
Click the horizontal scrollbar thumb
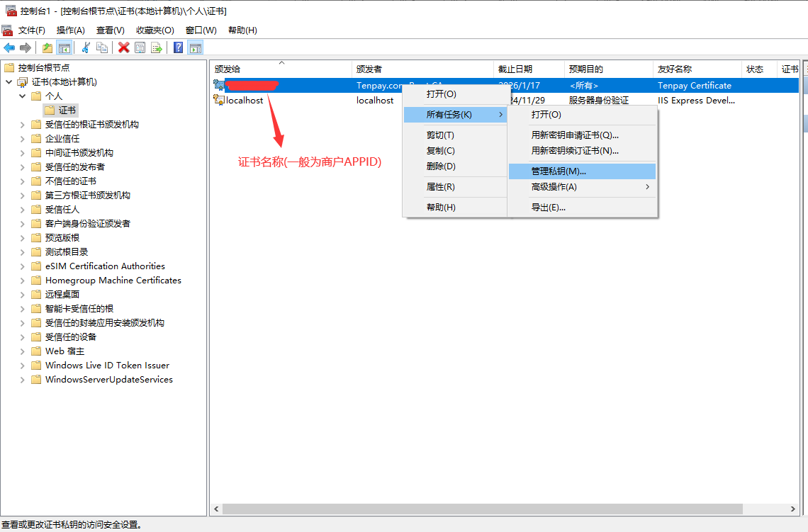[483, 509]
